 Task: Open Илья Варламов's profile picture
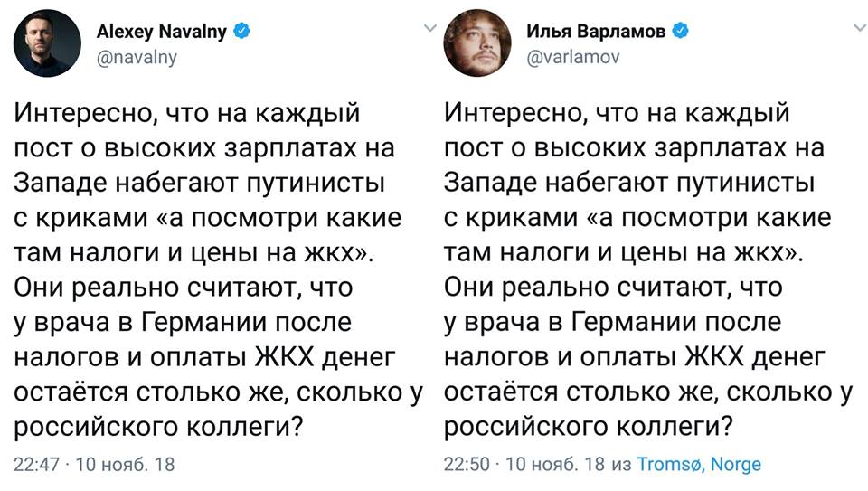[476, 46]
